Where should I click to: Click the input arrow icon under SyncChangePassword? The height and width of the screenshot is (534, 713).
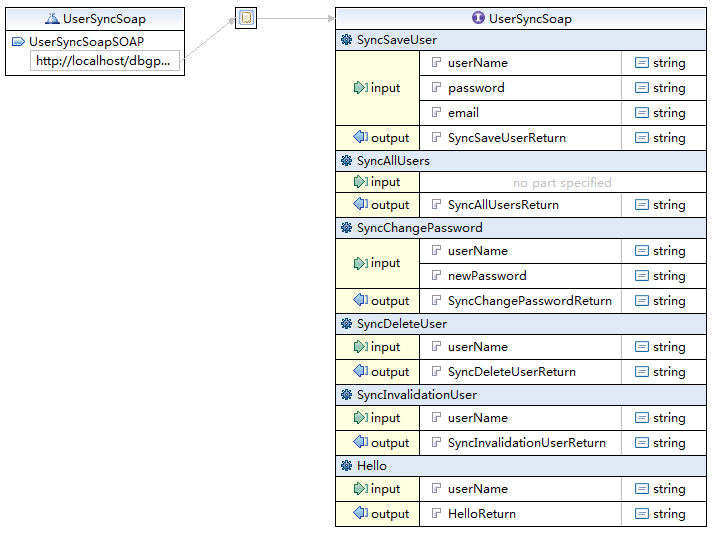click(361, 262)
